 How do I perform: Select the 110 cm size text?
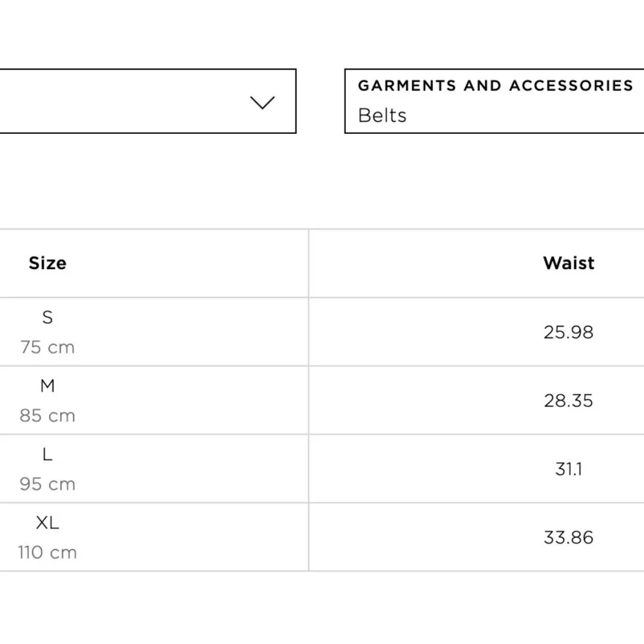point(48,553)
